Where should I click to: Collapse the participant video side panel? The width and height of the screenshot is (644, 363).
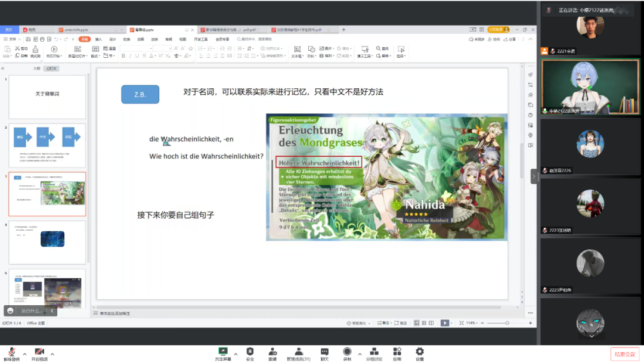coord(534,176)
